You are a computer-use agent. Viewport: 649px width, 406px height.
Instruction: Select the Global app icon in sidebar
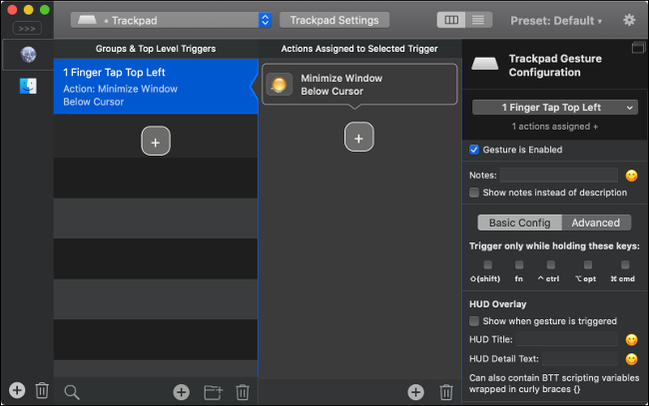pos(28,54)
